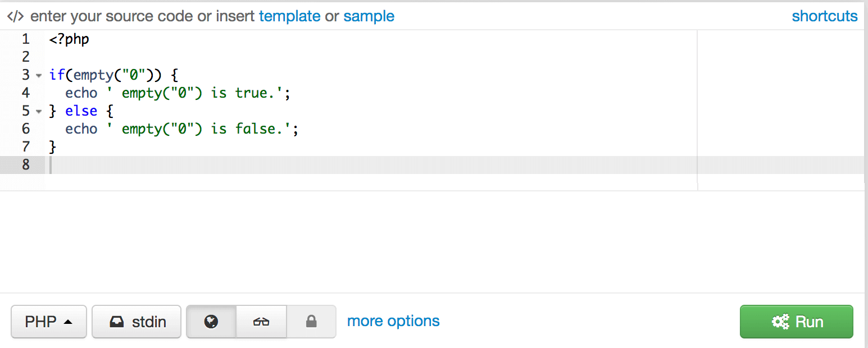Run the PHP code

(796, 322)
